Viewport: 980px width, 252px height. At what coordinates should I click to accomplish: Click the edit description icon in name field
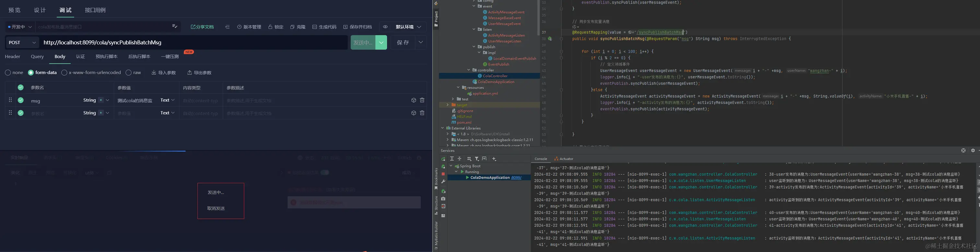tap(175, 27)
